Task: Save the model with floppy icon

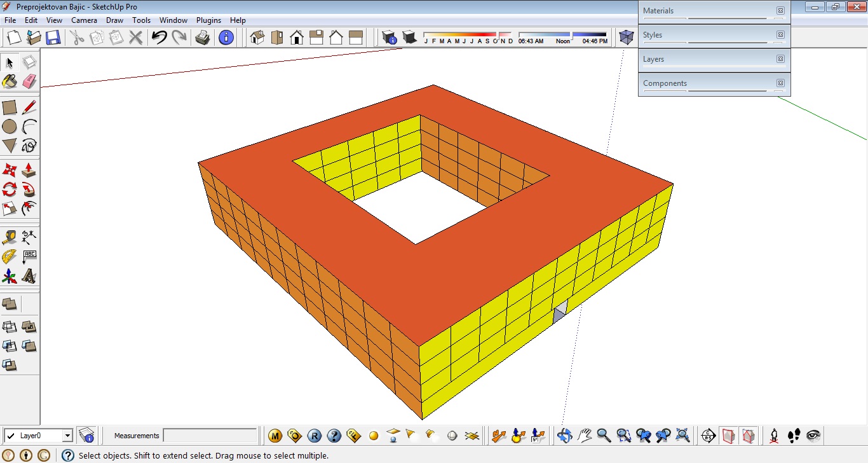Action: (53, 38)
